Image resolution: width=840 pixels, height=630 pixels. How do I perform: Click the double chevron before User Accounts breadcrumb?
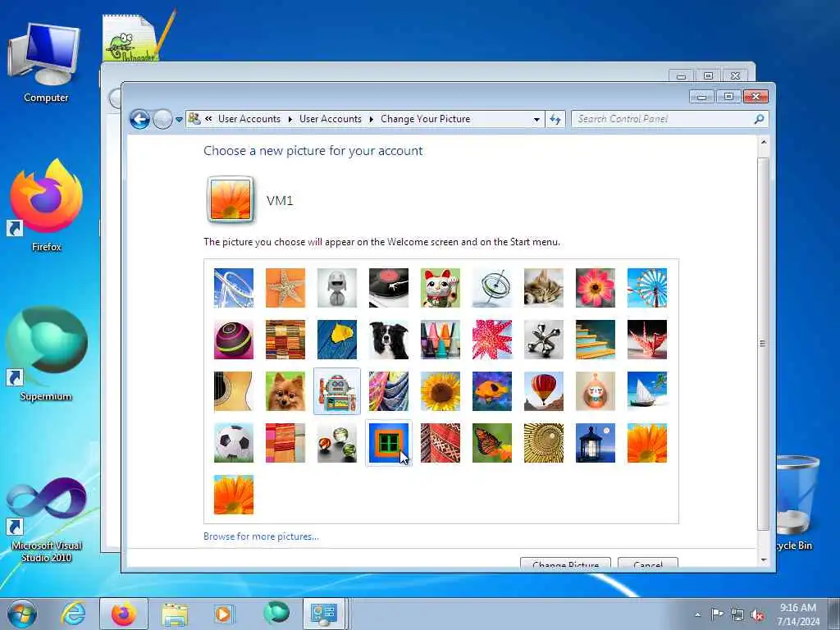coord(208,119)
